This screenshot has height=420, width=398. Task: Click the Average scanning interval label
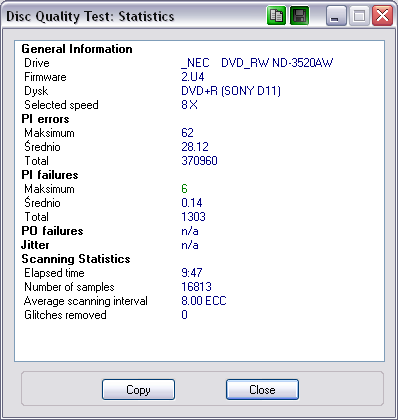(86, 301)
